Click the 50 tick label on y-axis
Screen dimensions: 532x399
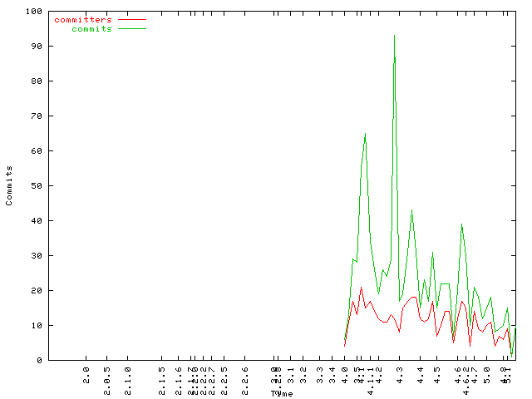(x=37, y=185)
